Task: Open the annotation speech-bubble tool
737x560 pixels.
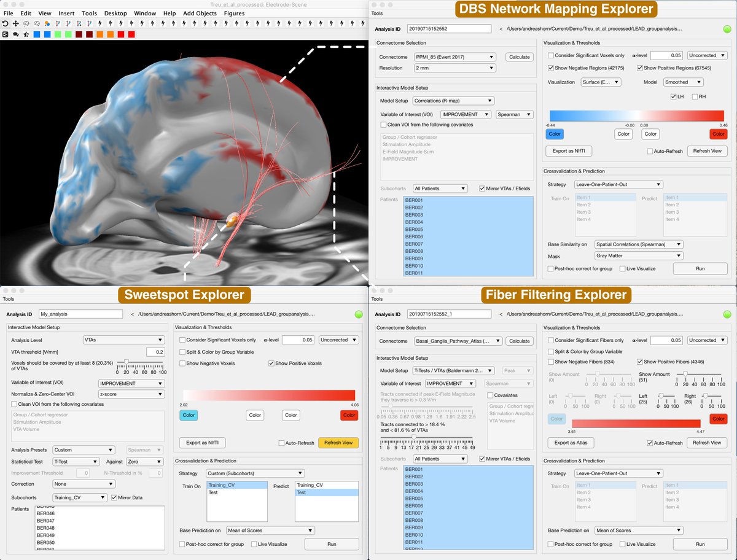Action: (x=16, y=34)
